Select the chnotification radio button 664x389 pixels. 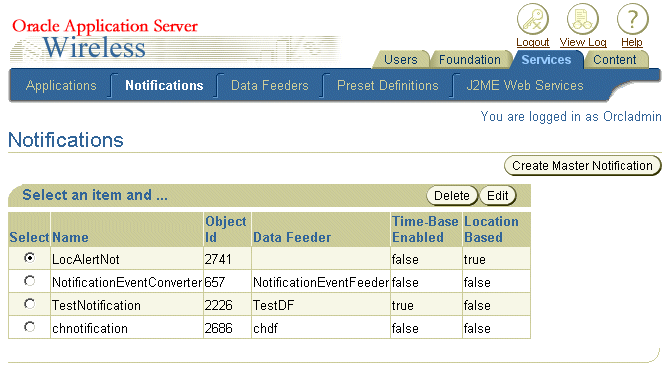coord(30,327)
